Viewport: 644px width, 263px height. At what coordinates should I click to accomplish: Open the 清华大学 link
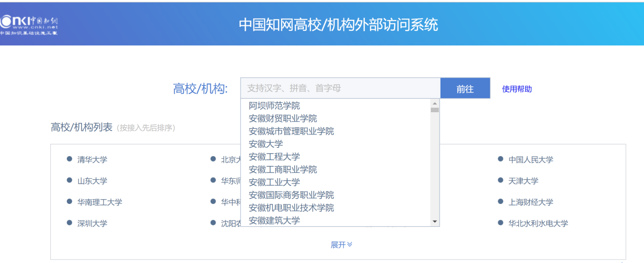click(92, 159)
